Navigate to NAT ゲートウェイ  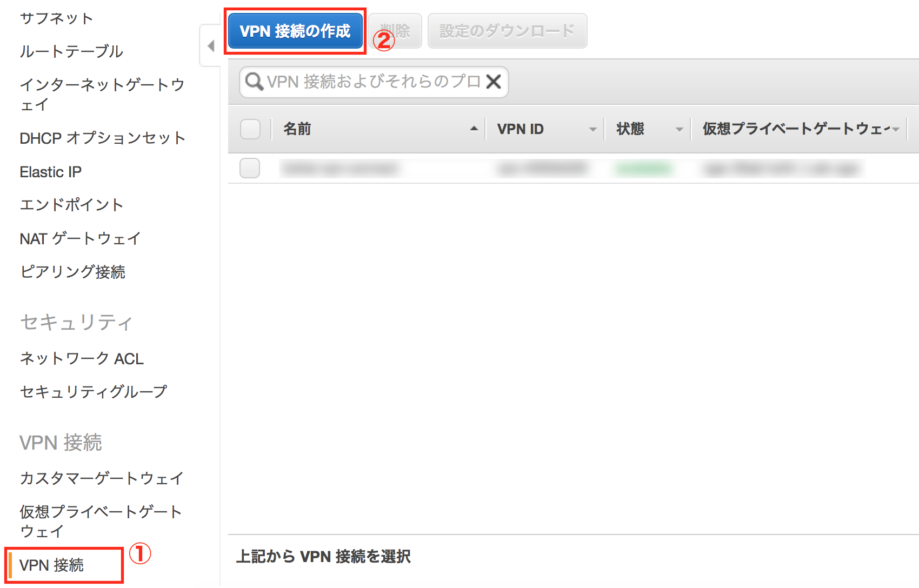(79, 238)
